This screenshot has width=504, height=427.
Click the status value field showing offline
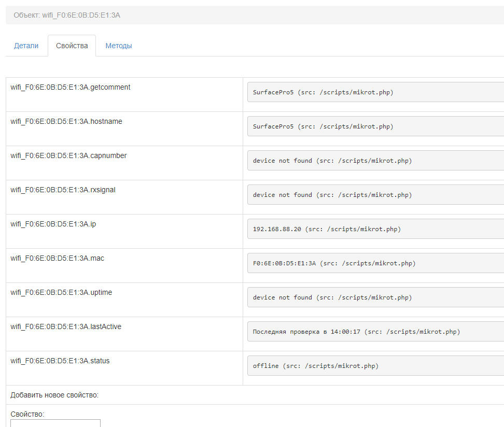click(x=375, y=366)
